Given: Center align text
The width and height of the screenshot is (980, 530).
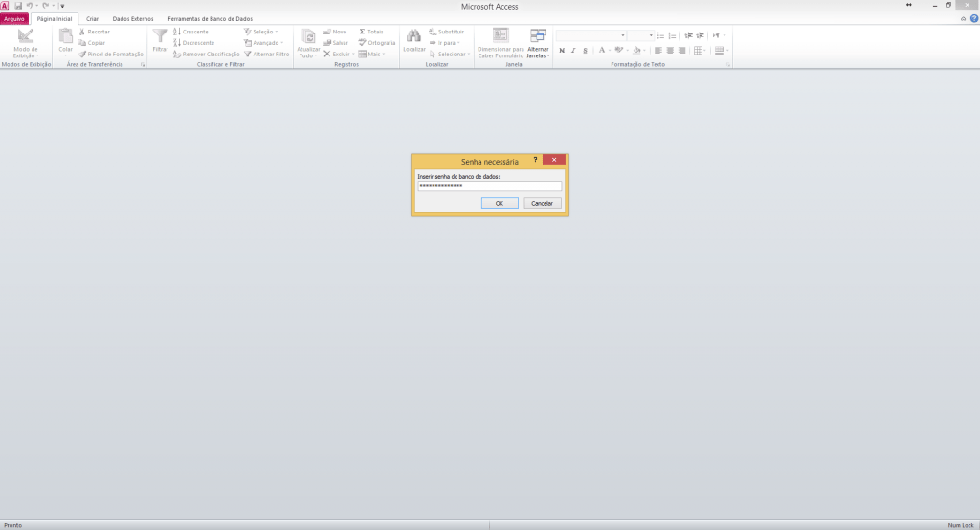Looking at the screenshot, I should pos(670,51).
